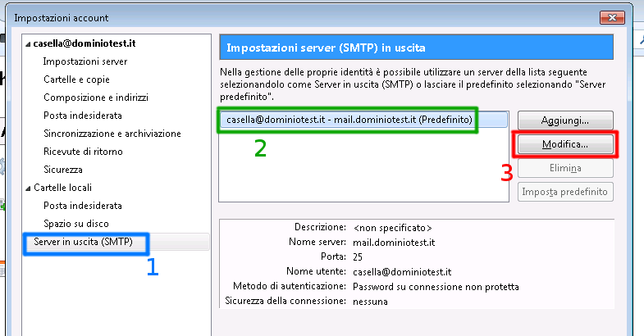The image size is (644, 336).
Task: Click the Imposta predefinito button
Action: [565, 192]
